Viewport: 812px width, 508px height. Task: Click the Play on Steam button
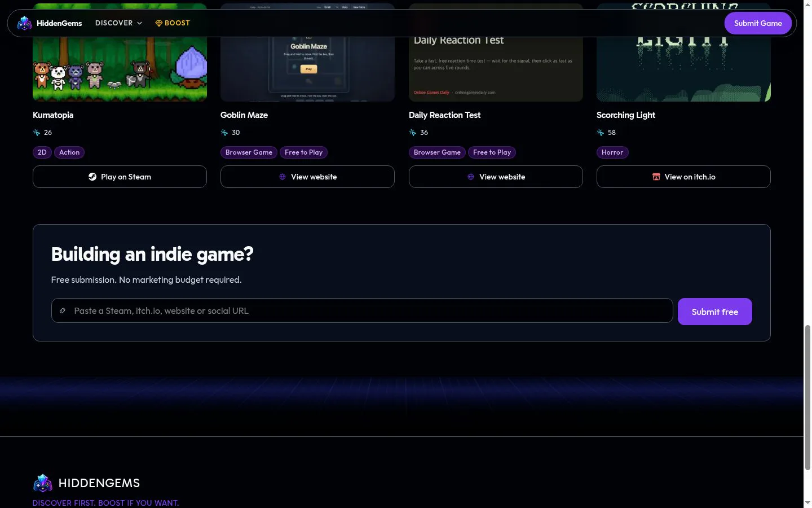click(x=120, y=177)
